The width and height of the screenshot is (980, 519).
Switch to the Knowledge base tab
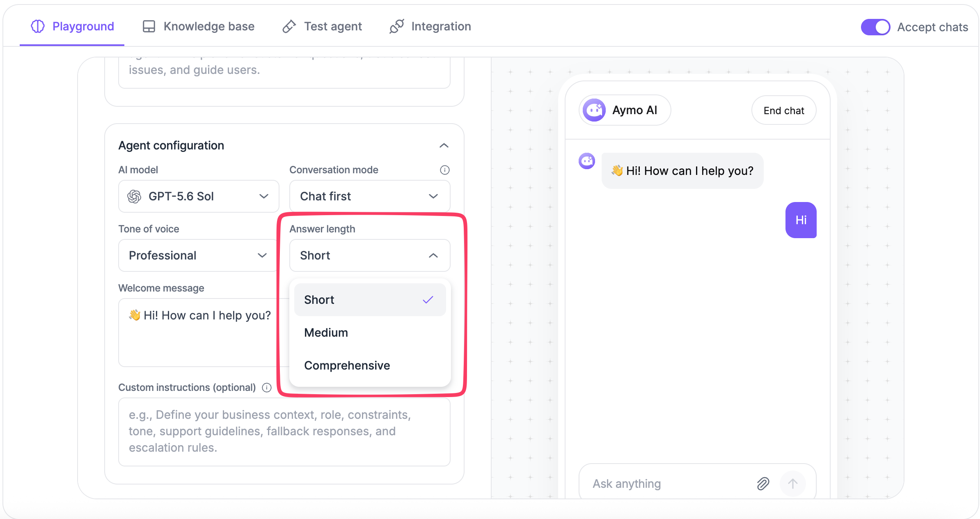coord(198,26)
